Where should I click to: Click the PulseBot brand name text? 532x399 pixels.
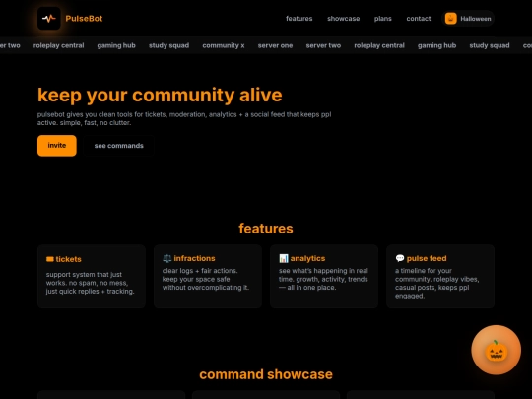coord(84,19)
